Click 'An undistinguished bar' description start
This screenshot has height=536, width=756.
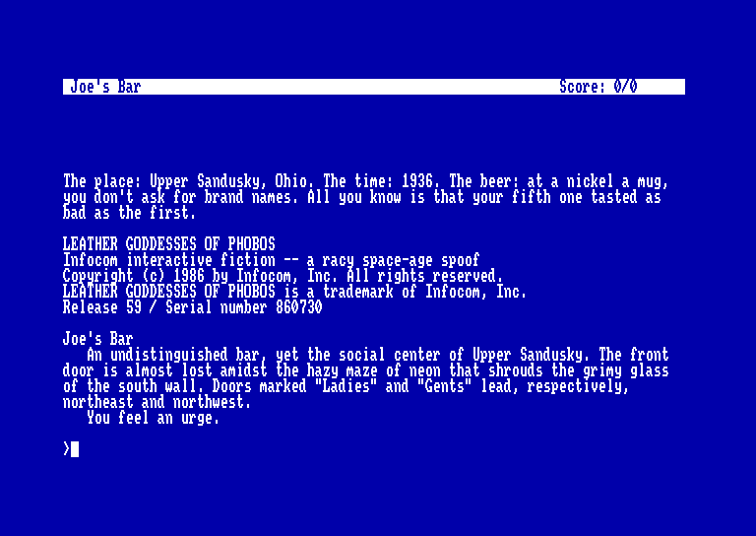click(x=176, y=355)
